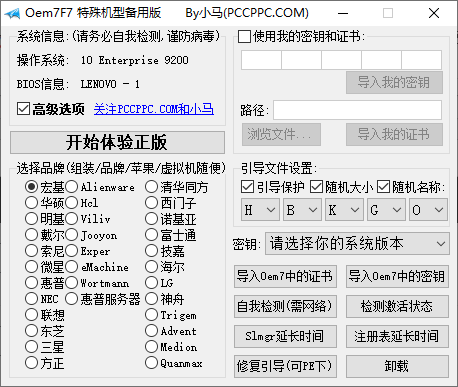Toggle 引导保护 checkbox
The height and width of the screenshot is (387, 458).
pyautogui.click(x=247, y=187)
